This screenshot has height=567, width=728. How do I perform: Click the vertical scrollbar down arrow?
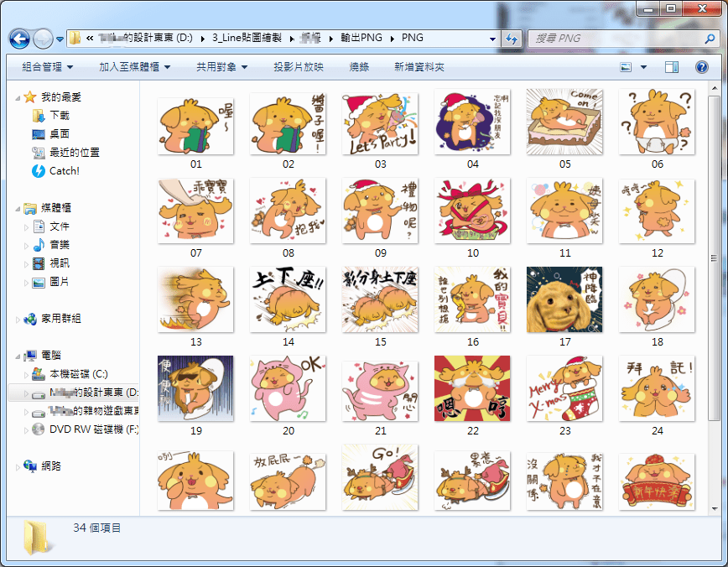coord(715,509)
